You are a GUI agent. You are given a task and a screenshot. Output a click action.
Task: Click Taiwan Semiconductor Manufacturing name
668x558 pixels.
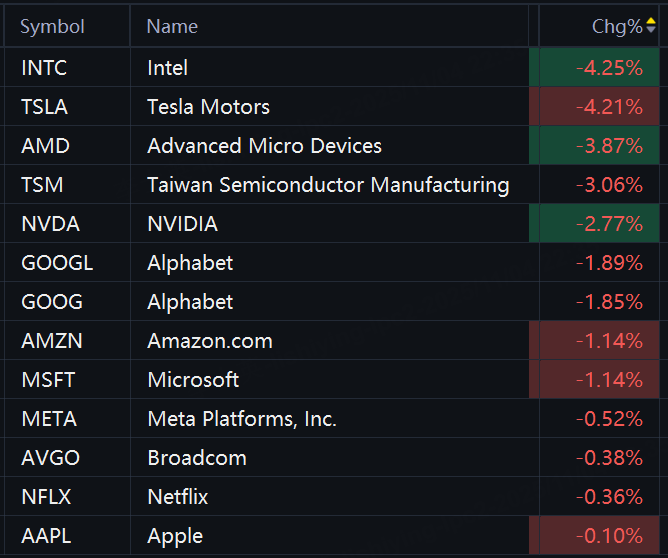[328, 185]
